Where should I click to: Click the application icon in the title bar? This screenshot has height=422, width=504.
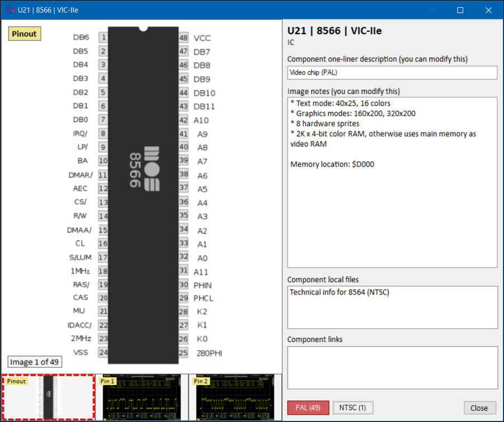[10, 10]
